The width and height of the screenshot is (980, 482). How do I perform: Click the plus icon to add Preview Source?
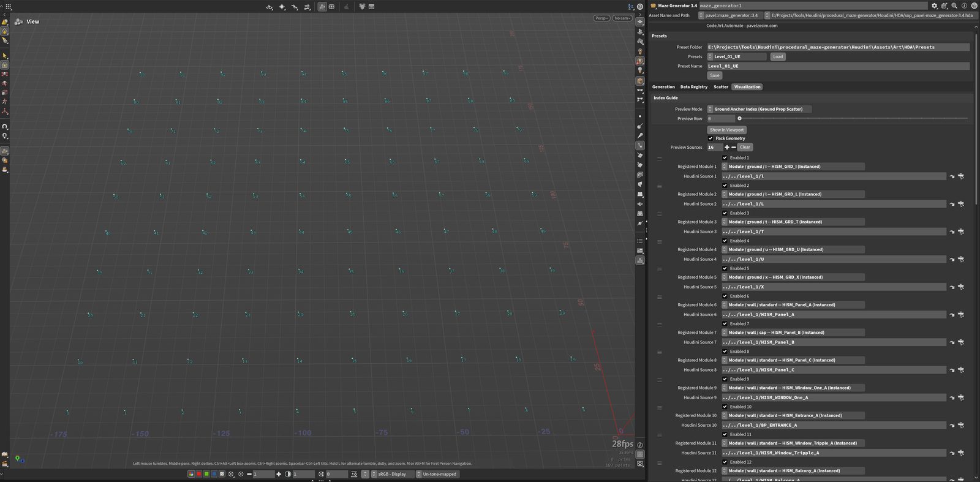pyautogui.click(x=727, y=147)
